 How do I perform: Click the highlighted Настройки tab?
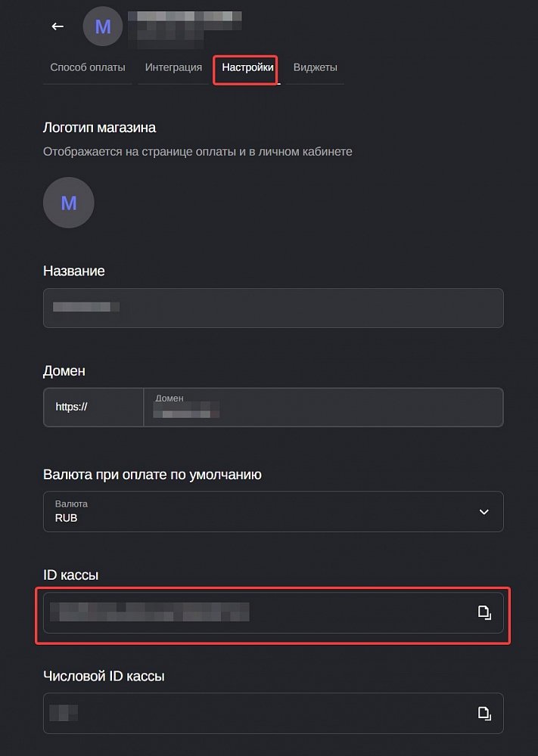(x=245, y=70)
